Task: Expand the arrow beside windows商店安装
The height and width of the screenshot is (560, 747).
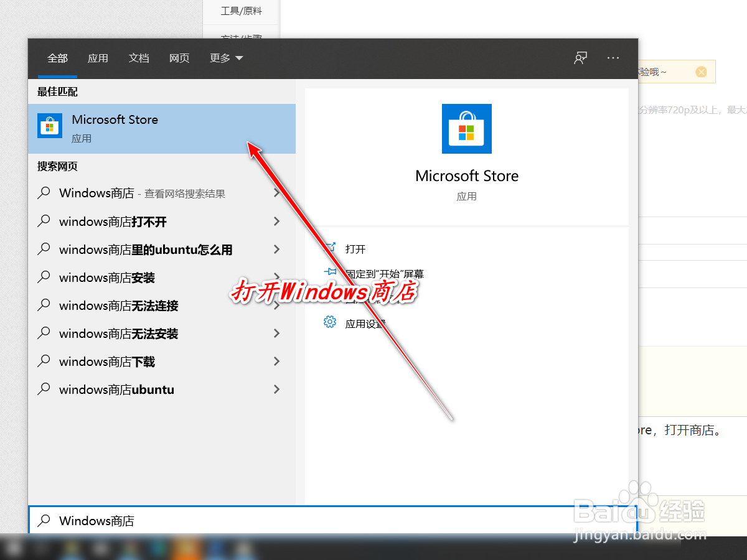Action: pyautogui.click(x=276, y=277)
